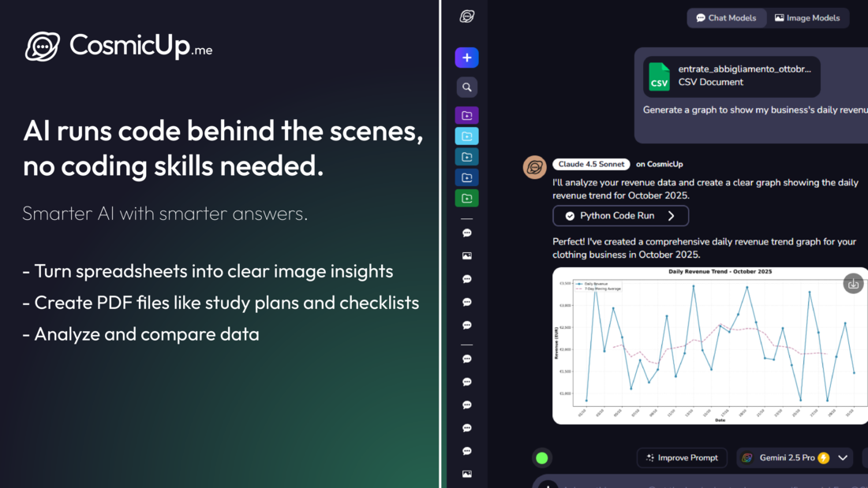
Task: Open a new chat with the plus icon
Action: click(x=466, y=58)
